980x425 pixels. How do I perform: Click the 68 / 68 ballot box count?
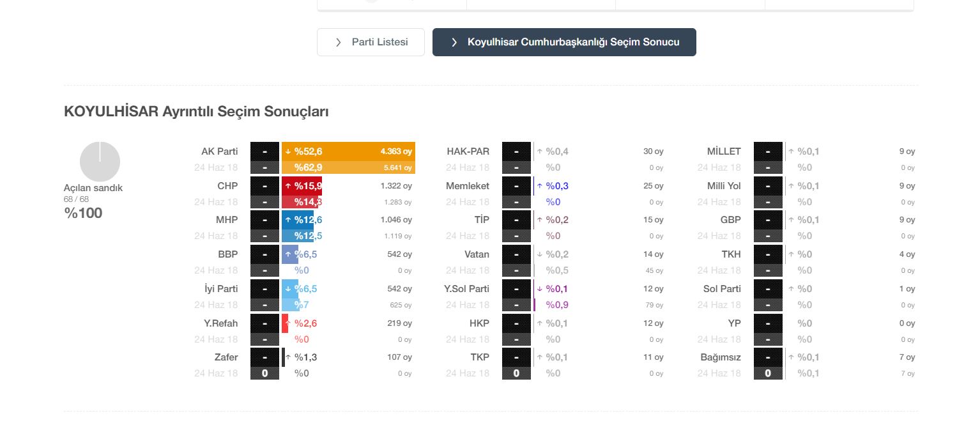point(76,199)
